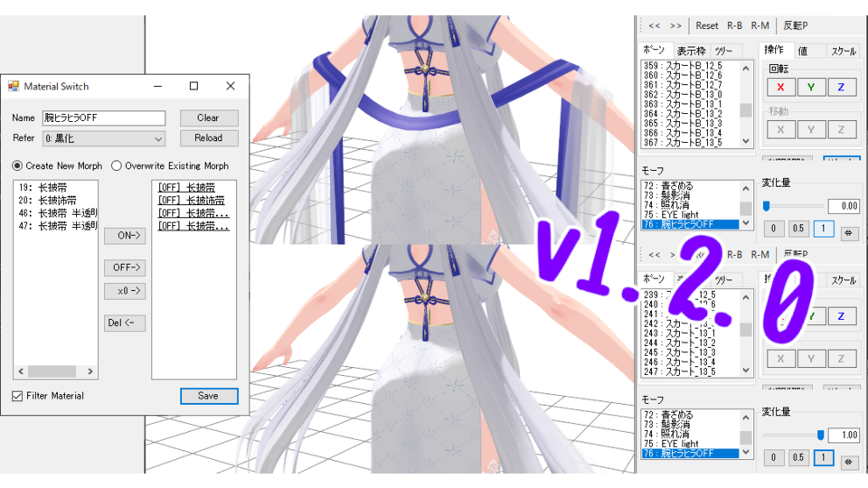Uncheck the Filter Material checkbox
The width and height of the screenshot is (868, 488).
[17, 396]
